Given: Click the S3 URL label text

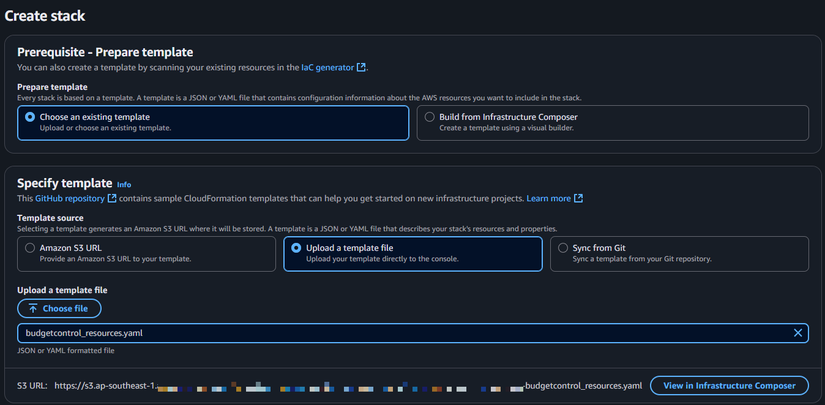Looking at the screenshot, I should 32,386.
